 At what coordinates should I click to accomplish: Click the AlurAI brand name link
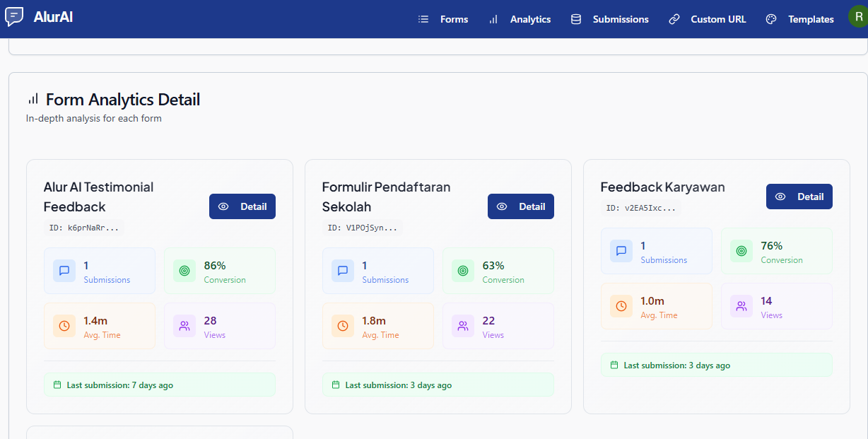coord(53,17)
